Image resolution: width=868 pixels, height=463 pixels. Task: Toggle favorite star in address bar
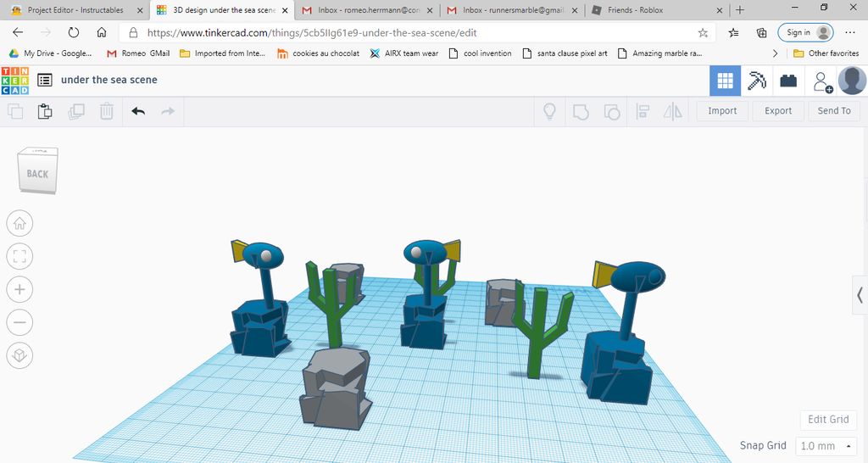703,33
